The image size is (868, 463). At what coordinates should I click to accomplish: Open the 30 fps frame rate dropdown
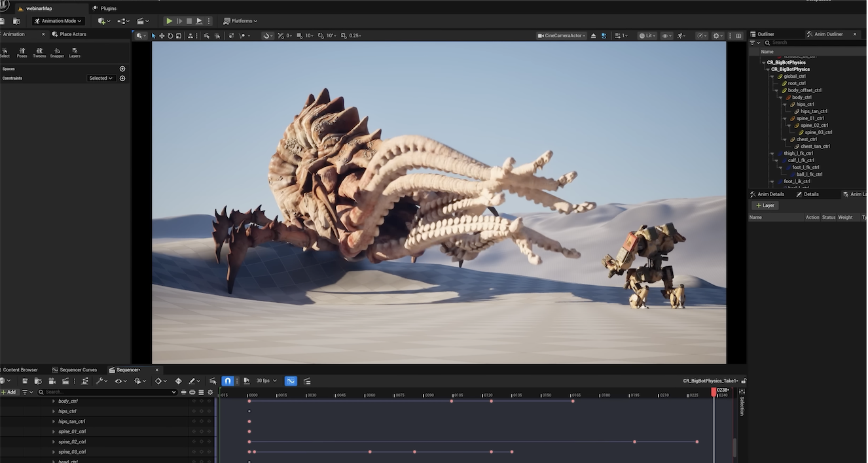coord(265,381)
